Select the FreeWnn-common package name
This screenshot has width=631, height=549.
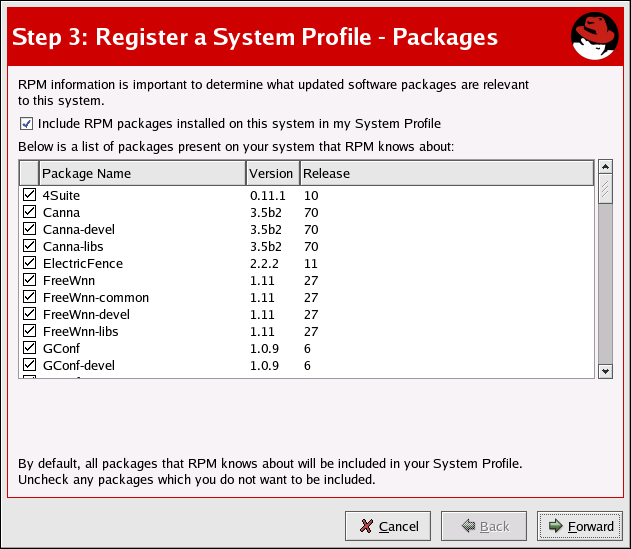point(96,297)
